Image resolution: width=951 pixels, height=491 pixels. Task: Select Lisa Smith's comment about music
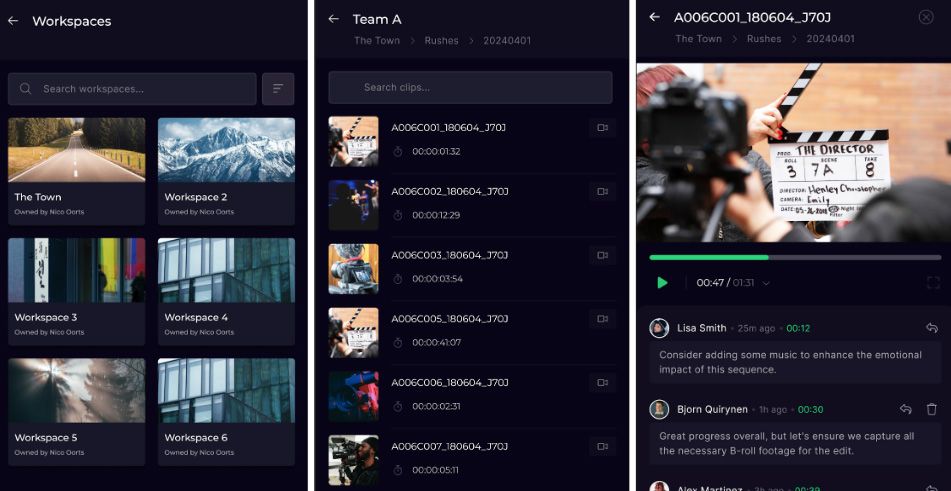pos(795,362)
